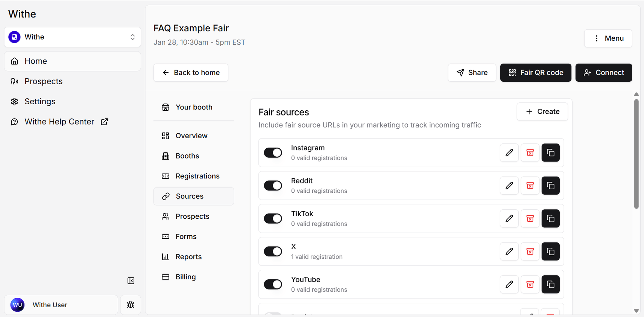Click the Withe brand title at top
The height and width of the screenshot is (317, 644).
pos(22,14)
